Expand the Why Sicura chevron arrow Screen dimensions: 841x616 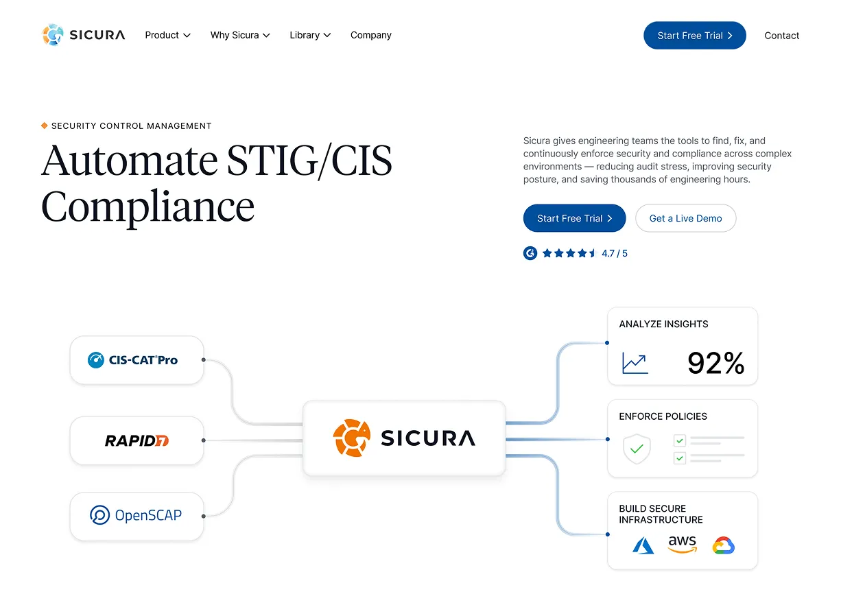coord(266,35)
